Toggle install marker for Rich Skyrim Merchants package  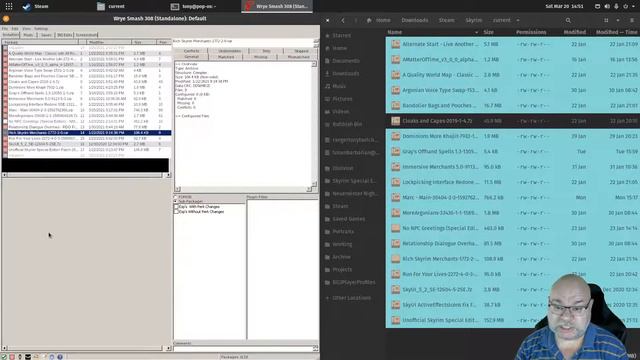coord(5,133)
